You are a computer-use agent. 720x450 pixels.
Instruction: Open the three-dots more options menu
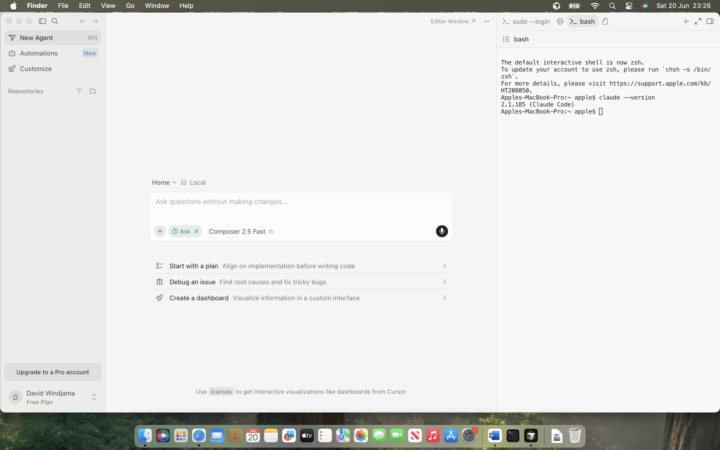coord(486,21)
